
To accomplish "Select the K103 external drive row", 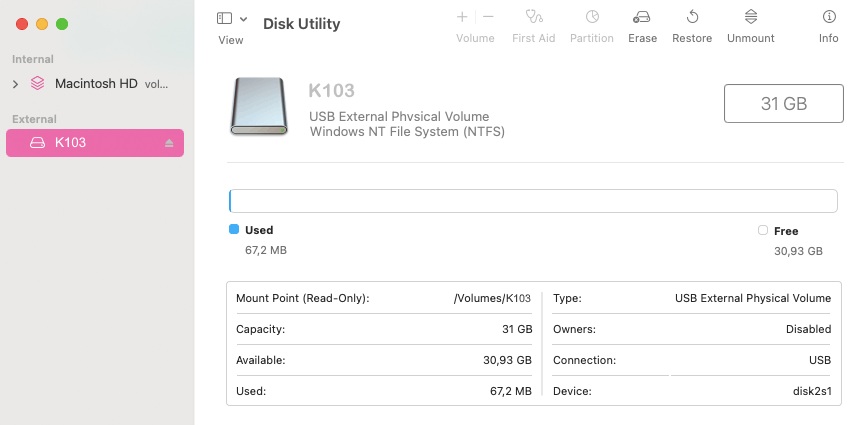I will 95,143.
